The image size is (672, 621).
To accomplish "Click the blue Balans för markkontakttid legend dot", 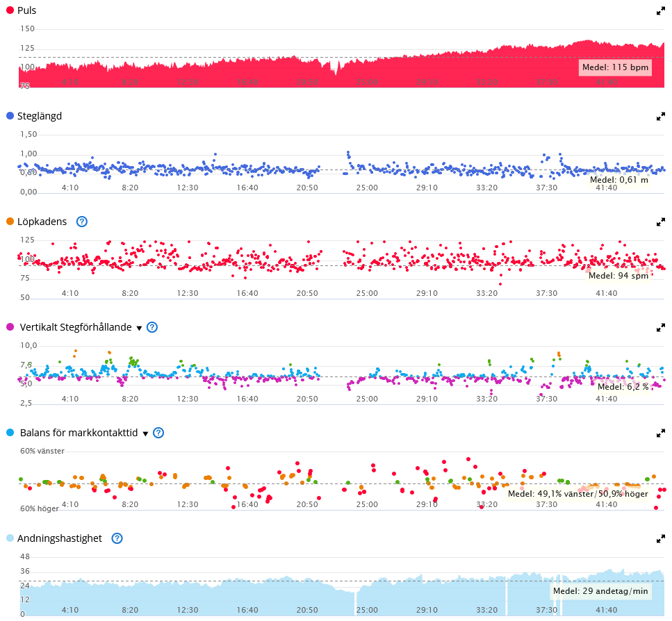I will [10, 433].
